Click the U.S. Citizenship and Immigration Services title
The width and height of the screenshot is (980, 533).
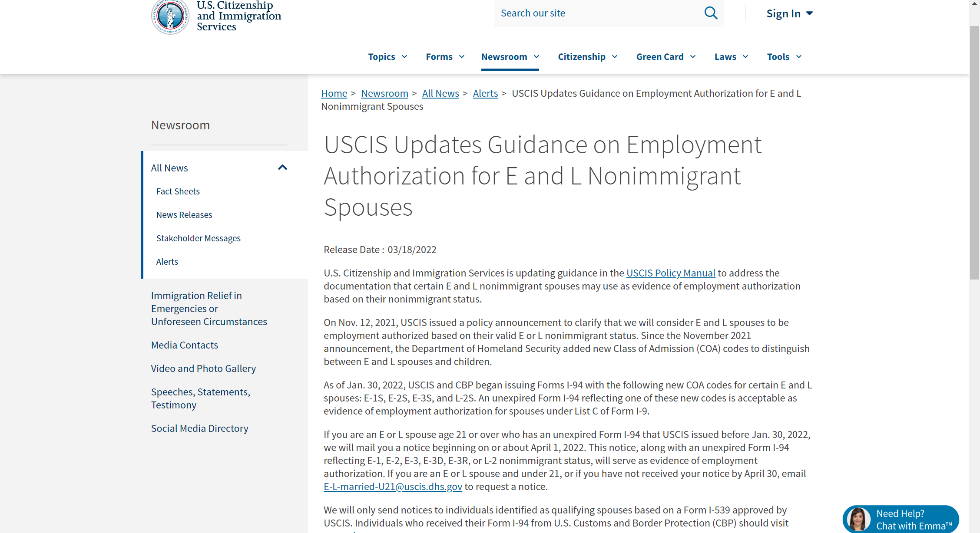point(239,16)
